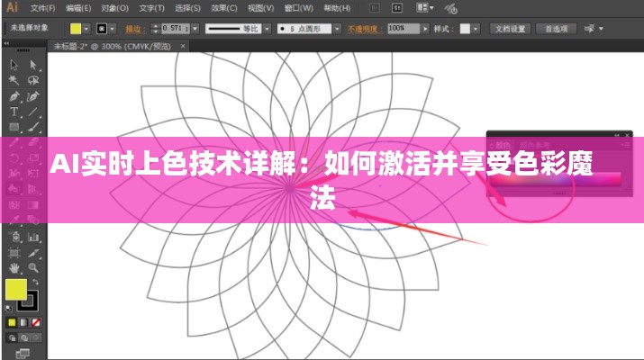Open the 编辑(E) menu

click(78, 8)
